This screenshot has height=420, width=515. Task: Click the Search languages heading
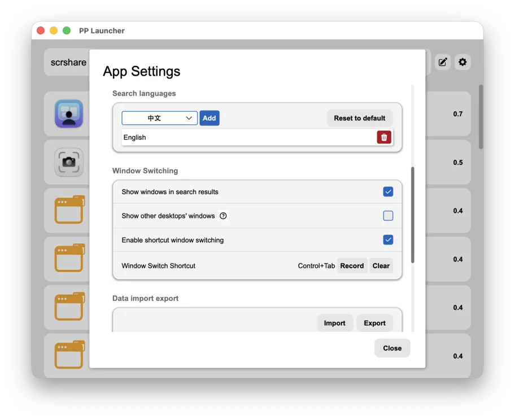click(144, 93)
